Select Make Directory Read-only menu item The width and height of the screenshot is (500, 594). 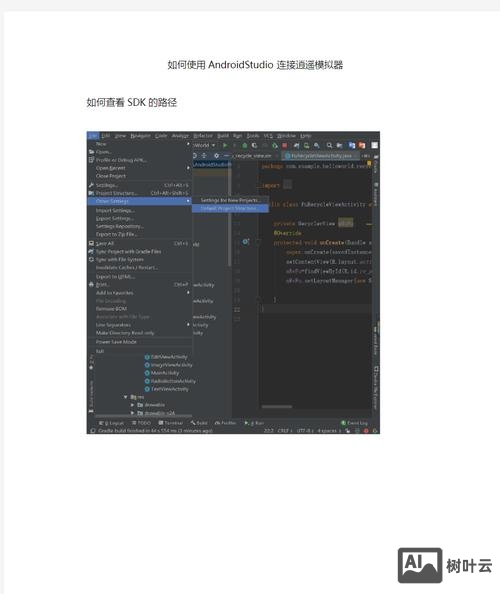139,333
